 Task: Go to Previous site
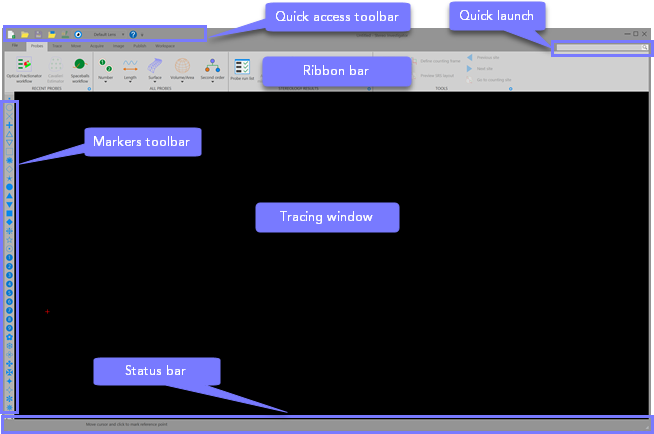point(483,58)
